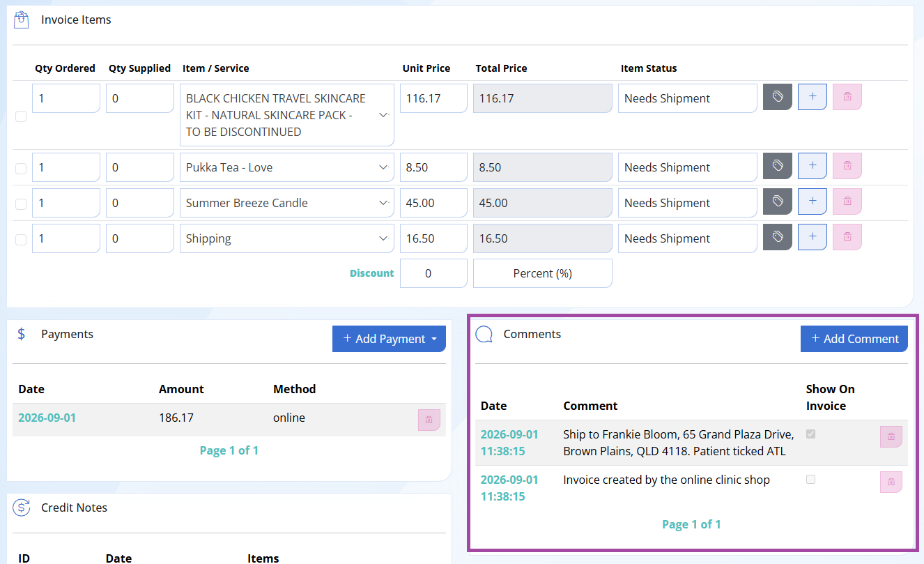Select the Shipping row checkbox

[x=21, y=240]
